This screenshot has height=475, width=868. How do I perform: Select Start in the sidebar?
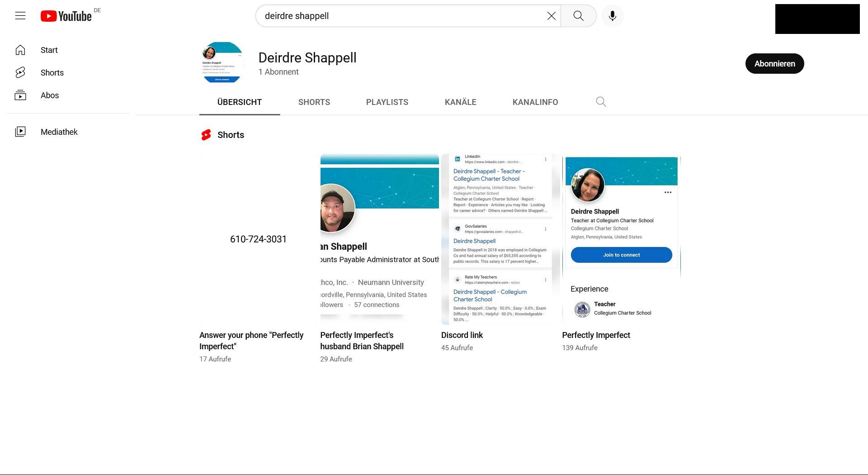[x=49, y=50]
